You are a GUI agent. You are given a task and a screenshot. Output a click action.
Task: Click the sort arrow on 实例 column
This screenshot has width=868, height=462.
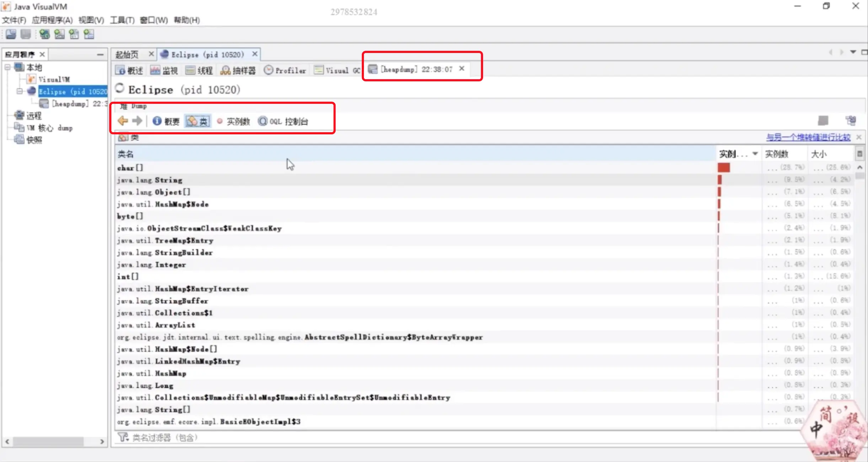click(x=755, y=154)
